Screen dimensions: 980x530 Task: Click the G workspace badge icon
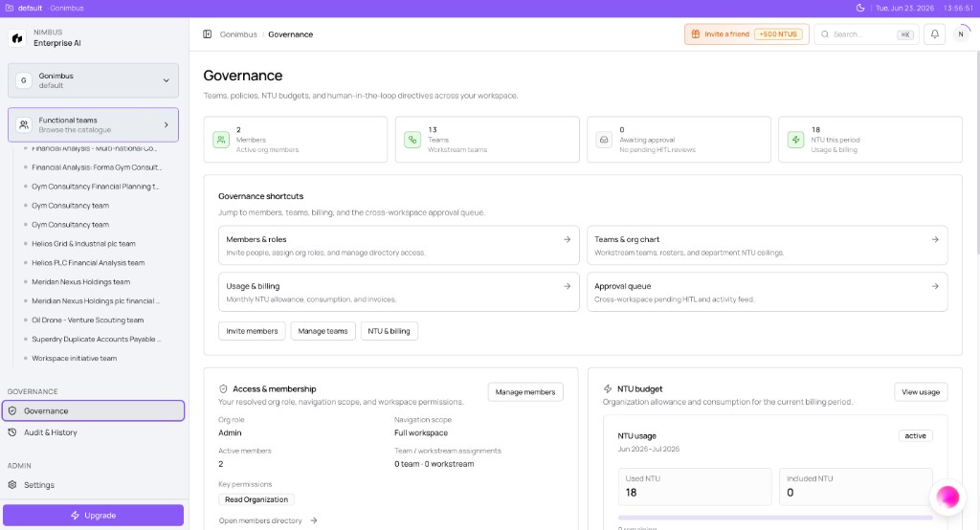pos(24,80)
